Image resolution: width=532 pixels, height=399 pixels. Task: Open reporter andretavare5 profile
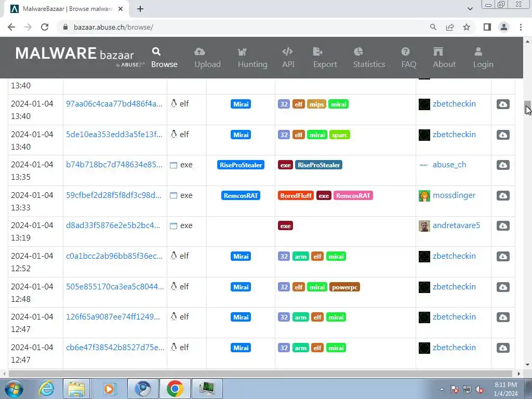[456, 225]
